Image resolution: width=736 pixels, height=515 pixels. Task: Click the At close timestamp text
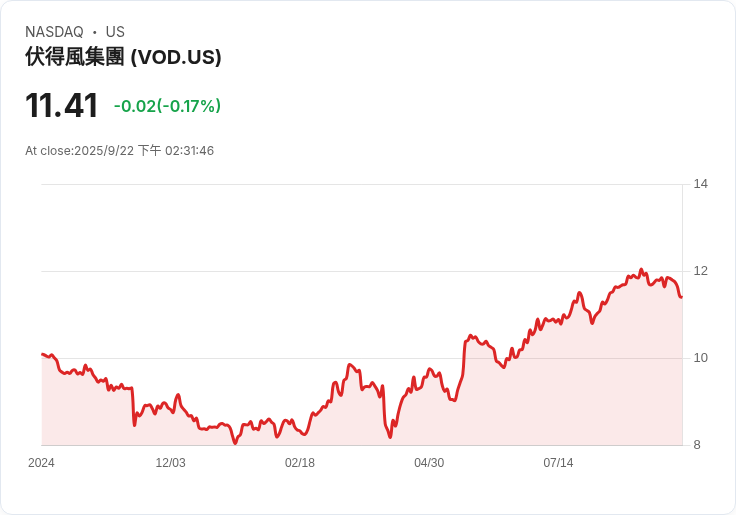coord(119,151)
